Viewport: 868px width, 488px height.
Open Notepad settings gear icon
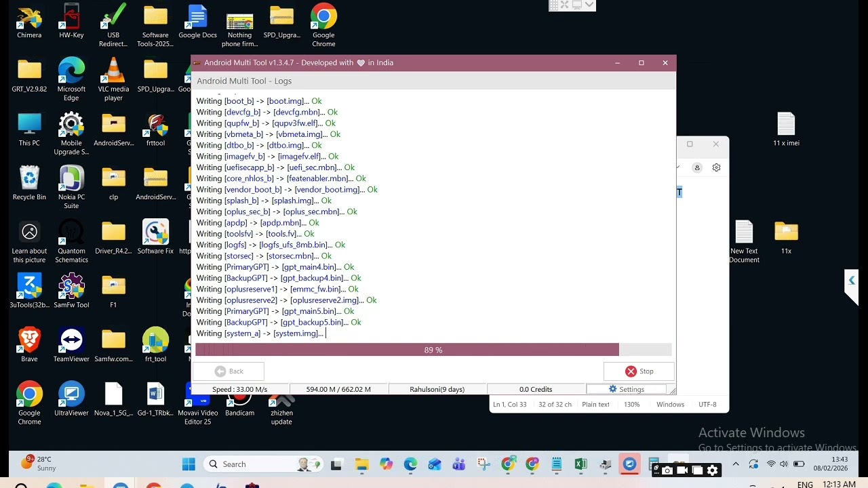pyautogui.click(x=716, y=167)
